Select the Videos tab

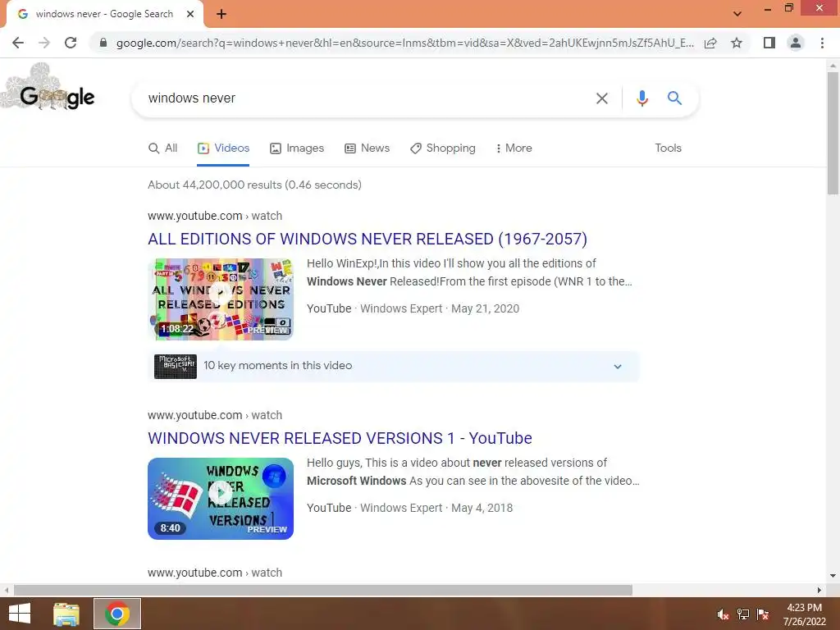click(223, 148)
